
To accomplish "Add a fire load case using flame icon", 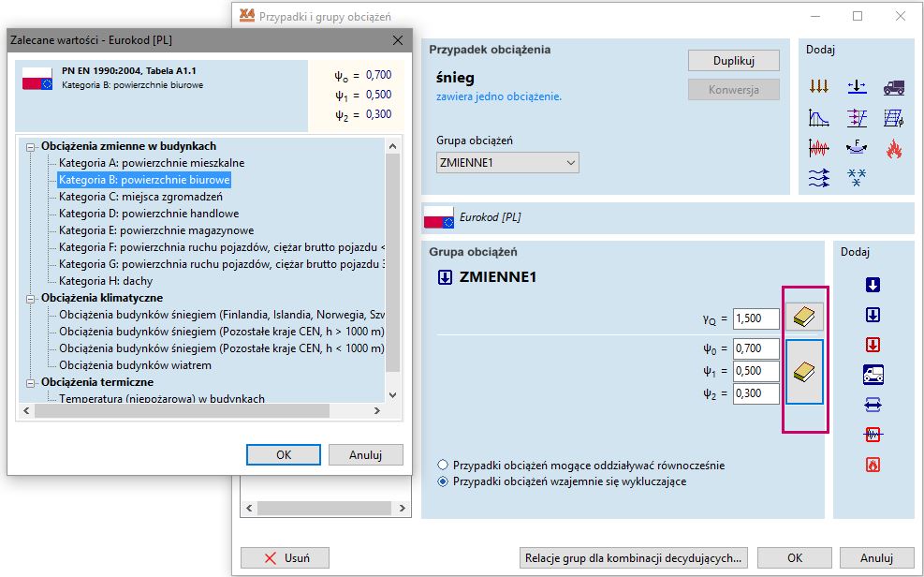I will pyautogui.click(x=895, y=149).
